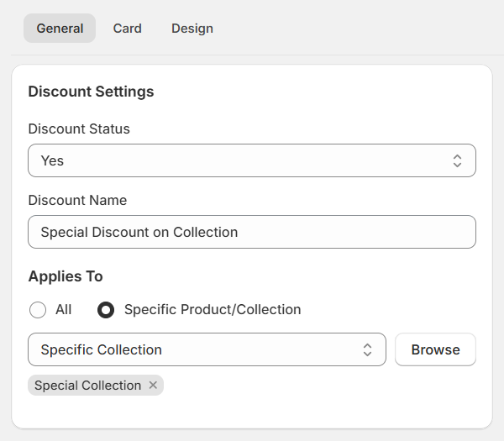This screenshot has height=441, width=504.
Task: Click the 'Special Discount on Collection' text
Action: (139, 232)
